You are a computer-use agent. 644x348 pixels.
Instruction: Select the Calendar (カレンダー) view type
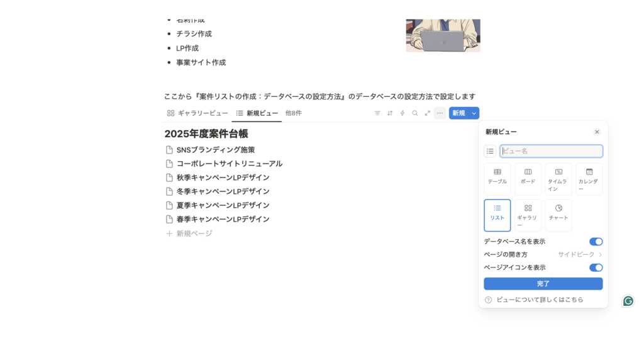pos(589,179)
